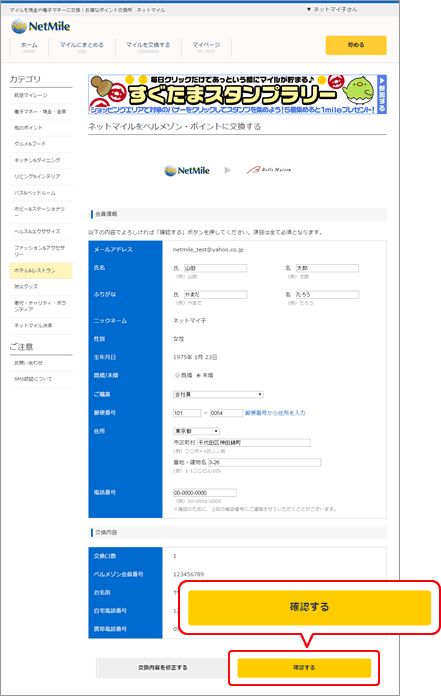Click the NetMile logo in exchange diagram
The width and height of the screenshot is (441, 696).
point(187,171)
